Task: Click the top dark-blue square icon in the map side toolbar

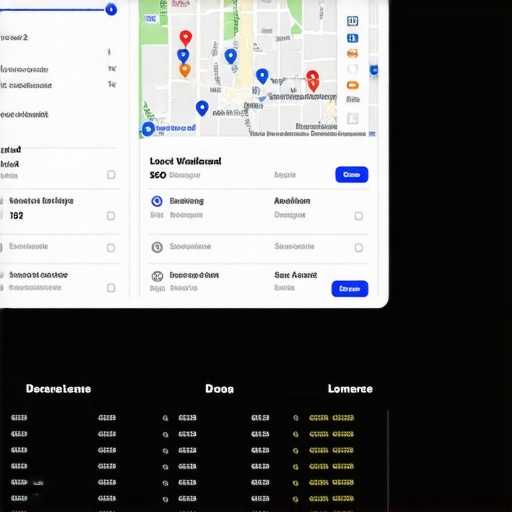Action: point(353,21)
